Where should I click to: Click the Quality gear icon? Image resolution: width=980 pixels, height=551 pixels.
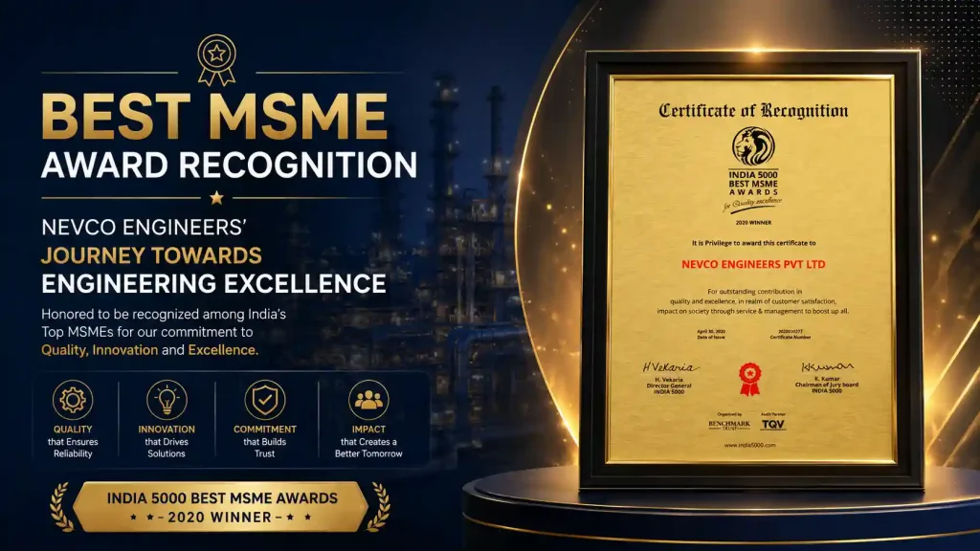pos(73,400)
